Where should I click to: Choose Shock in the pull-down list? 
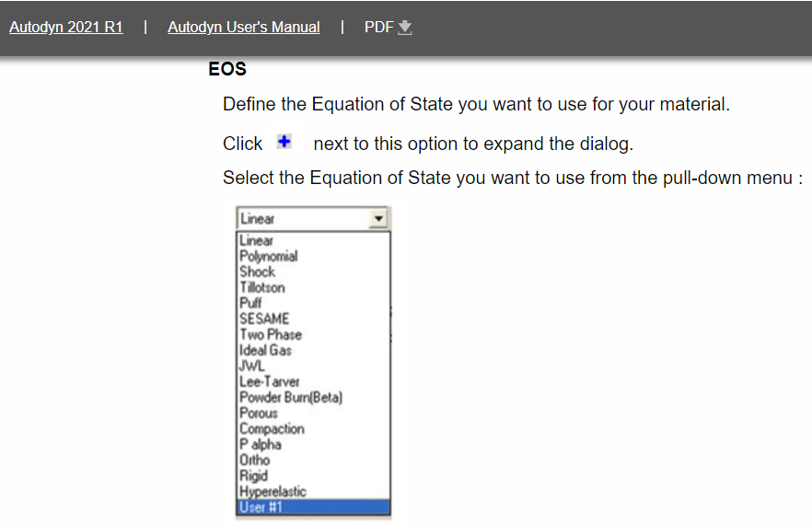(x=313, y=271)
